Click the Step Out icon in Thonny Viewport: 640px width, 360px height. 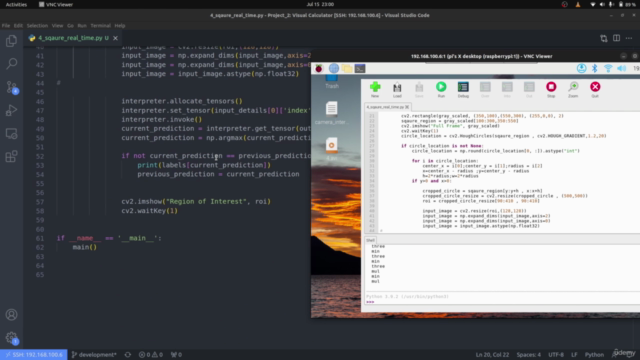point(529,89)
